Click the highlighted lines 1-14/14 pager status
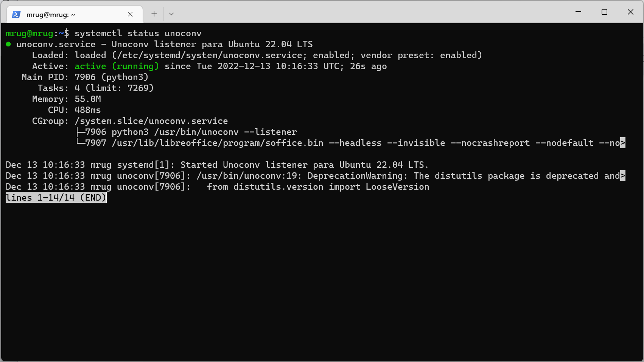Image resolution: width=644 pixels, height=362 pixels. 56,197
